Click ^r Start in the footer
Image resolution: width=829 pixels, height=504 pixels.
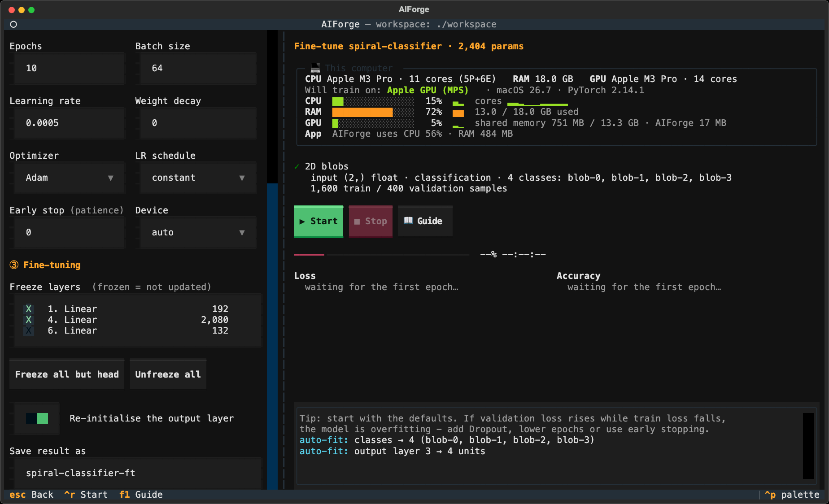click(x=86, y=495)
